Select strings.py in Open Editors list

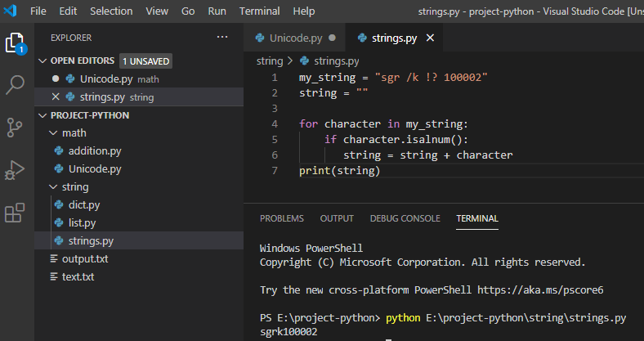point(139,97)
